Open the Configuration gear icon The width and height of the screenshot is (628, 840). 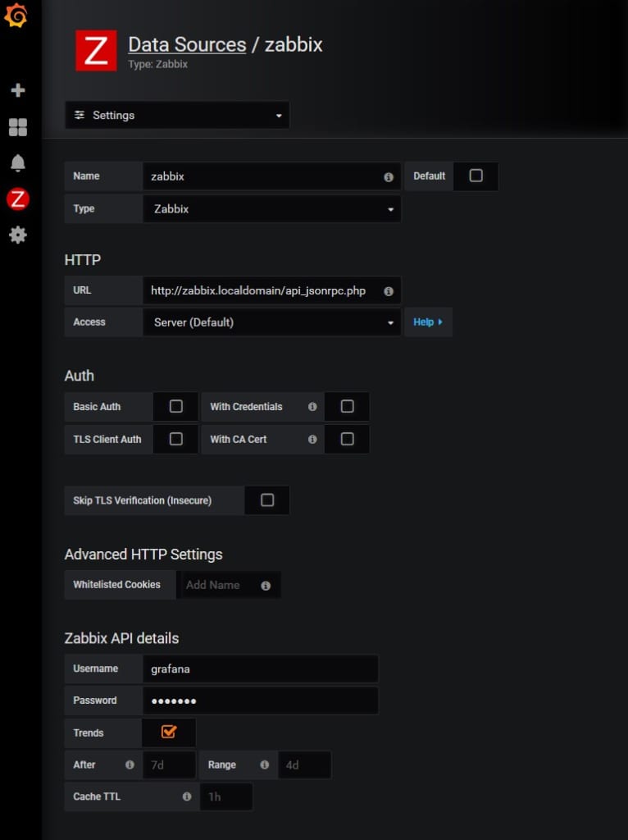[x=18, y=235]
